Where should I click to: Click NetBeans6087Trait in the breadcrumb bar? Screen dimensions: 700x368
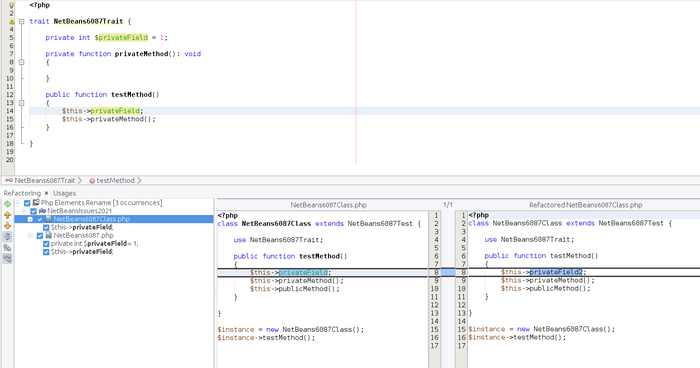(x=45, y=180)
